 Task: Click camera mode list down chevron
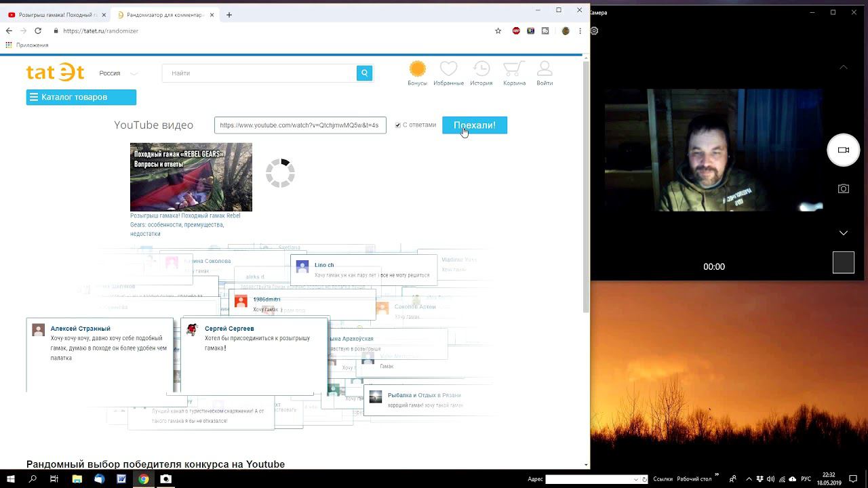coord(844,232)
